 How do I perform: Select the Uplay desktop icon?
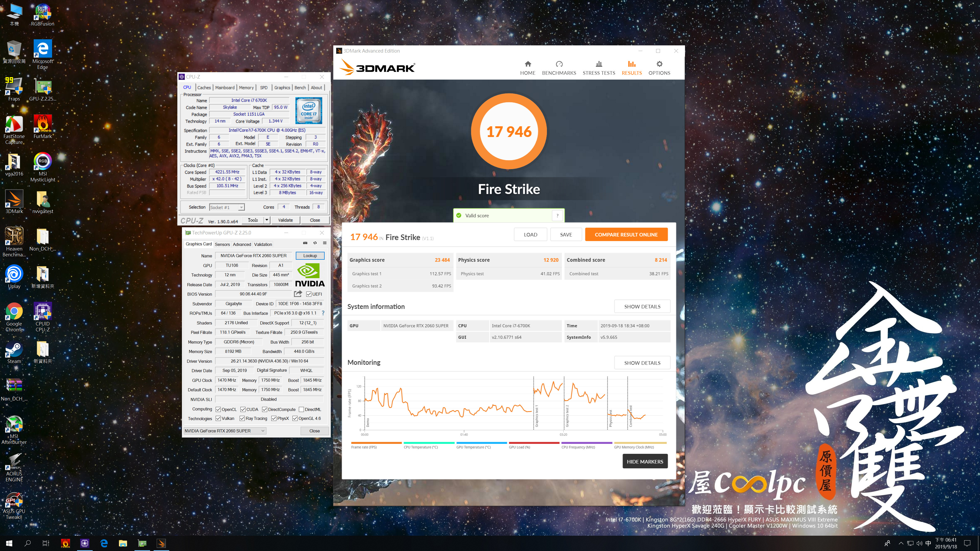(14, 277)
